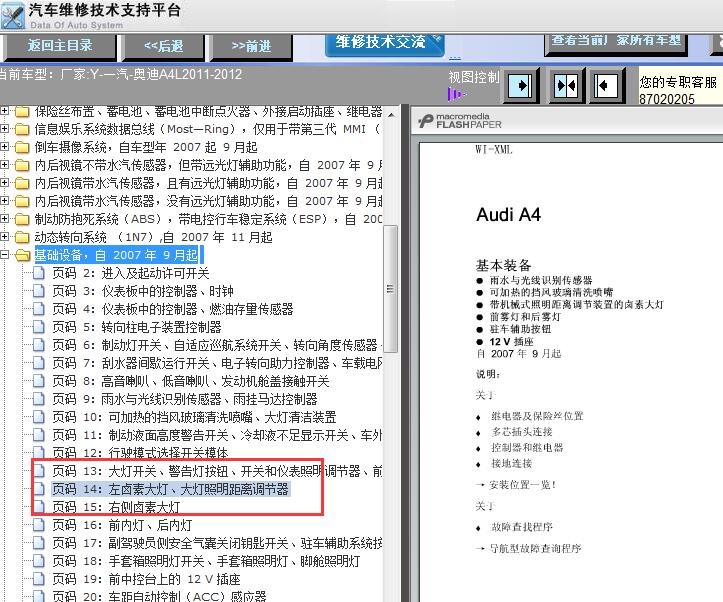Expand 制动防抱死系统（ABS） folder
Screen dimensions: 723x602
click(x=4, y=218)
